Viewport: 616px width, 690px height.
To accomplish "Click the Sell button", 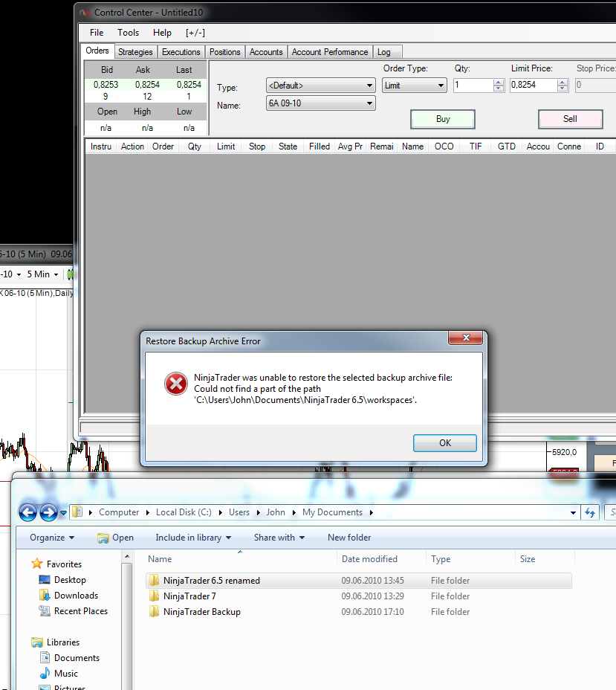I will coord(570,119).
